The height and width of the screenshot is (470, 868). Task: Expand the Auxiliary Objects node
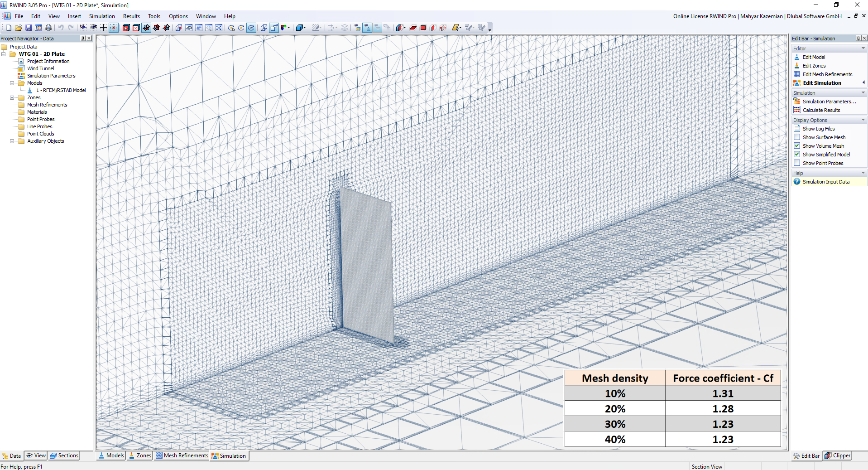pyautogui.click(x=12, y=141)
